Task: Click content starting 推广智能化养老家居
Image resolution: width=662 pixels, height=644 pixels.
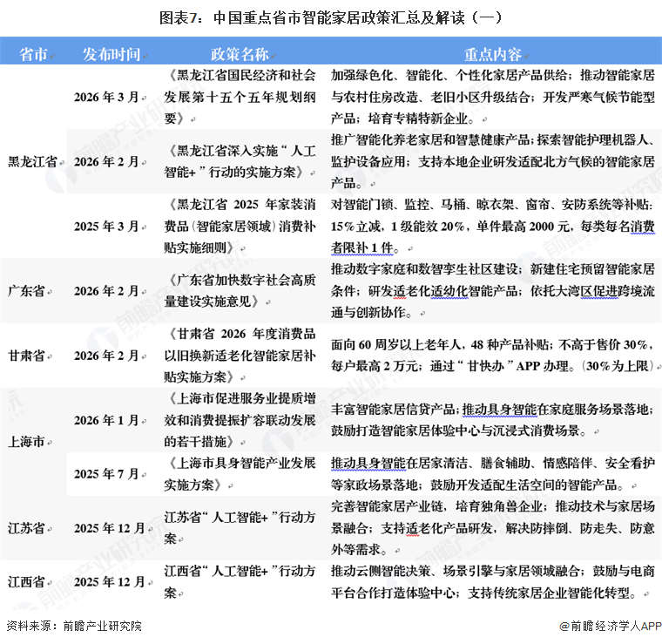Action: 493,161
